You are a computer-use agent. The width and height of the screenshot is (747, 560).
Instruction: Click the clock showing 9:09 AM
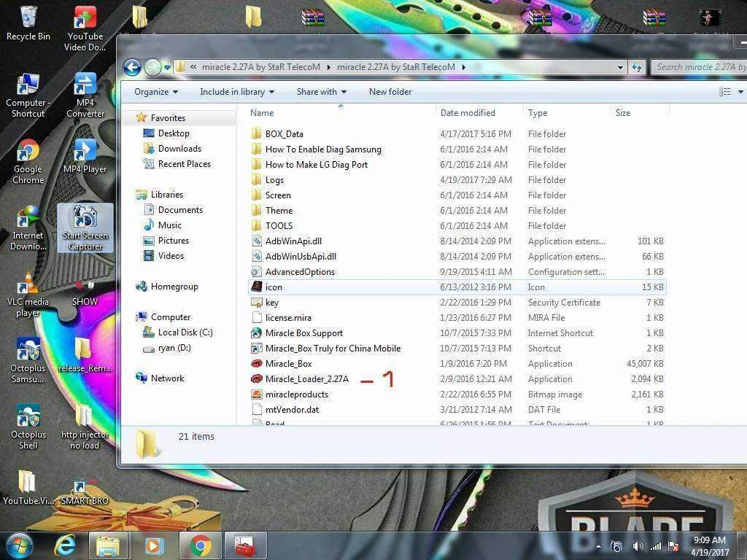pyautogui.click(x=709, y=540)
